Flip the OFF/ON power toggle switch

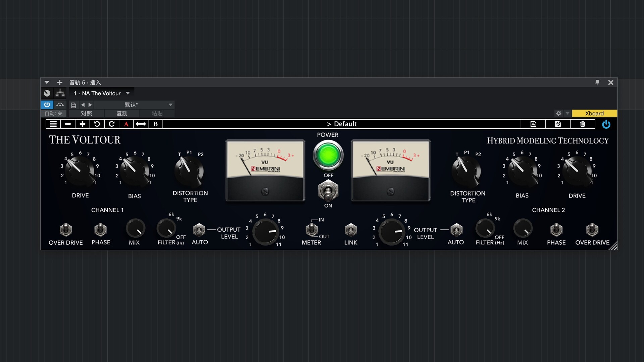click(328, 191)
